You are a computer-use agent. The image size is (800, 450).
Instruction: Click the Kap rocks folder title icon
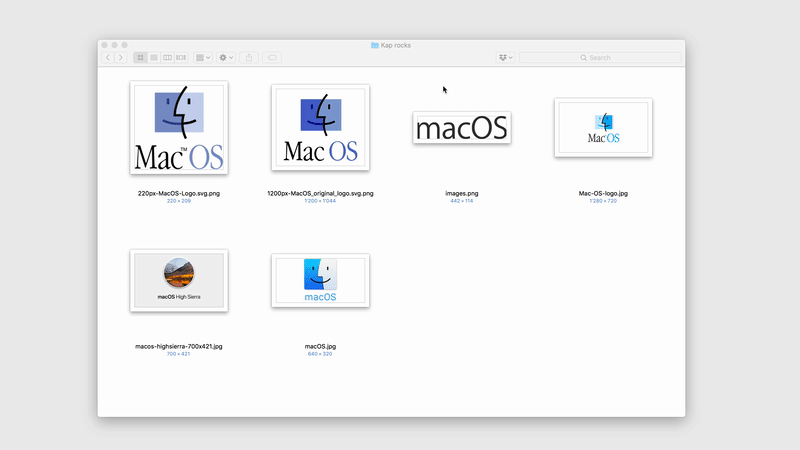[375, 45]
